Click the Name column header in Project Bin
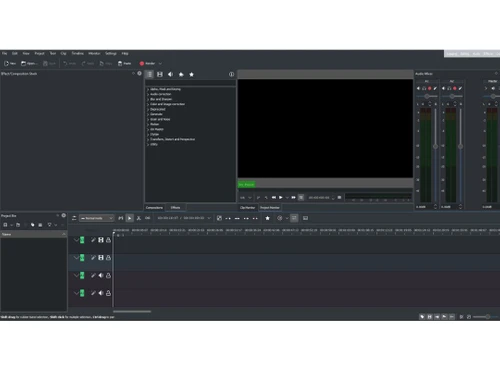 (x=33, y=234)
